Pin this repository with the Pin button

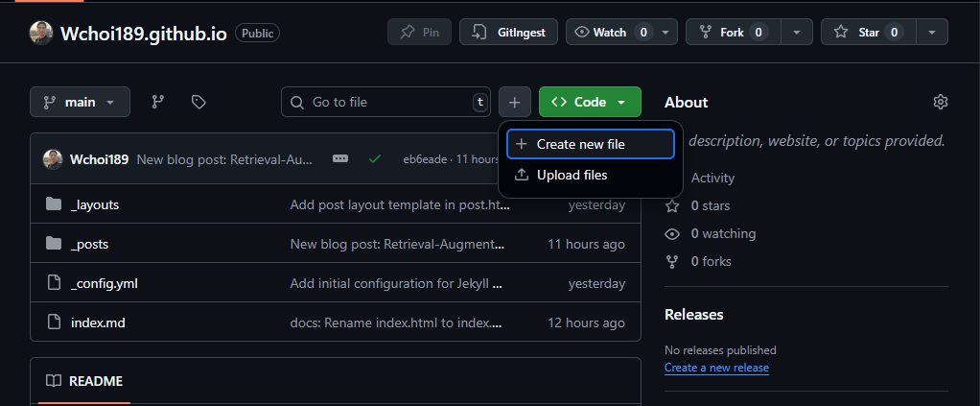[419, 32]
